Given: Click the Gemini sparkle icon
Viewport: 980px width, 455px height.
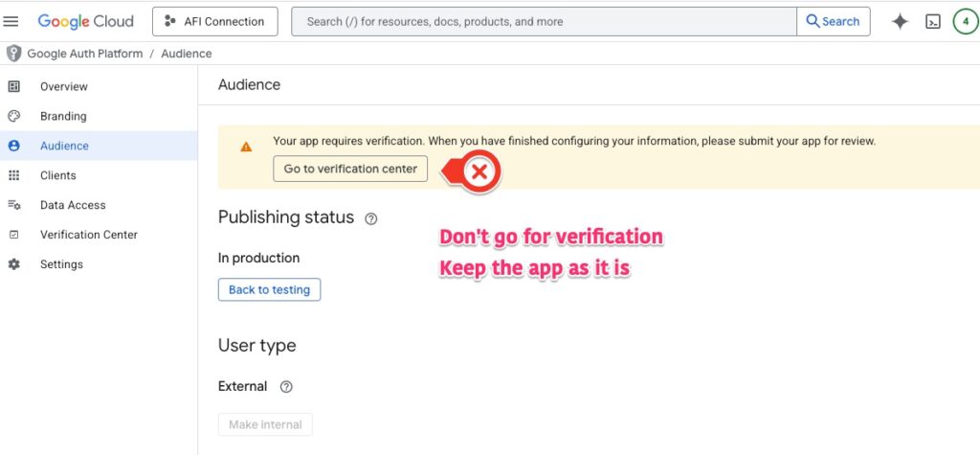Looking at the screenshot, I should tap(900, 21).
